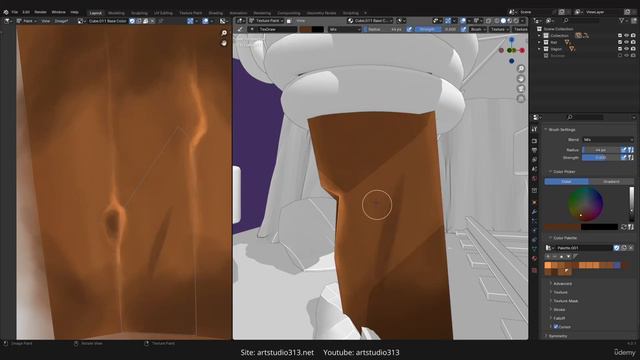This screenshot has width=640, height=360.
Task: Select the Gradient button in Color Picker
Action: (x=611, y=182)
